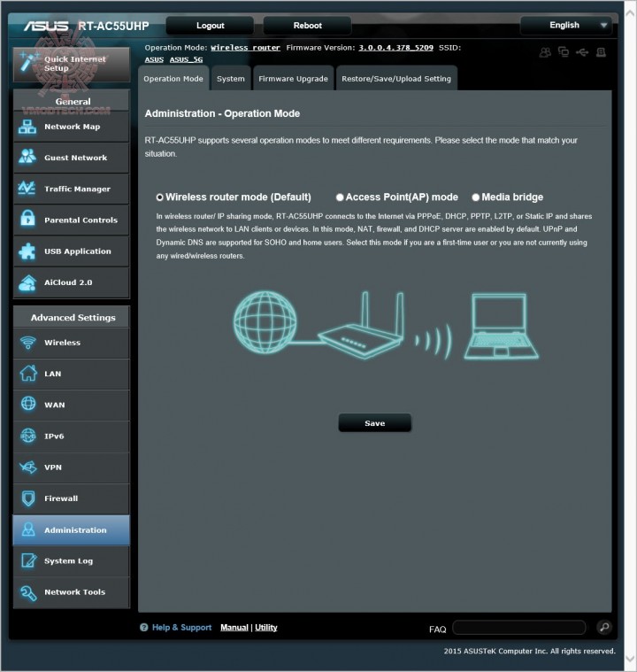
Task: Click the client status users icon in header
Action: pyautogui.click(x=545, y=52)
